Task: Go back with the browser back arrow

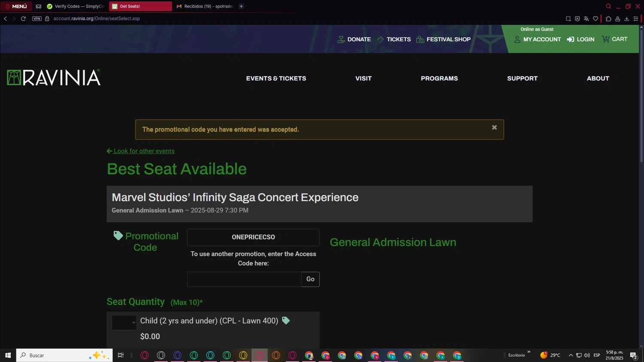Action: [x=5, y=18]
